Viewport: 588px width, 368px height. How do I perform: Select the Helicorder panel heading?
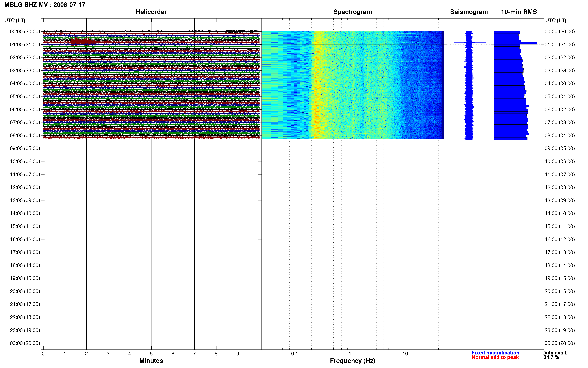coord(151,12)
